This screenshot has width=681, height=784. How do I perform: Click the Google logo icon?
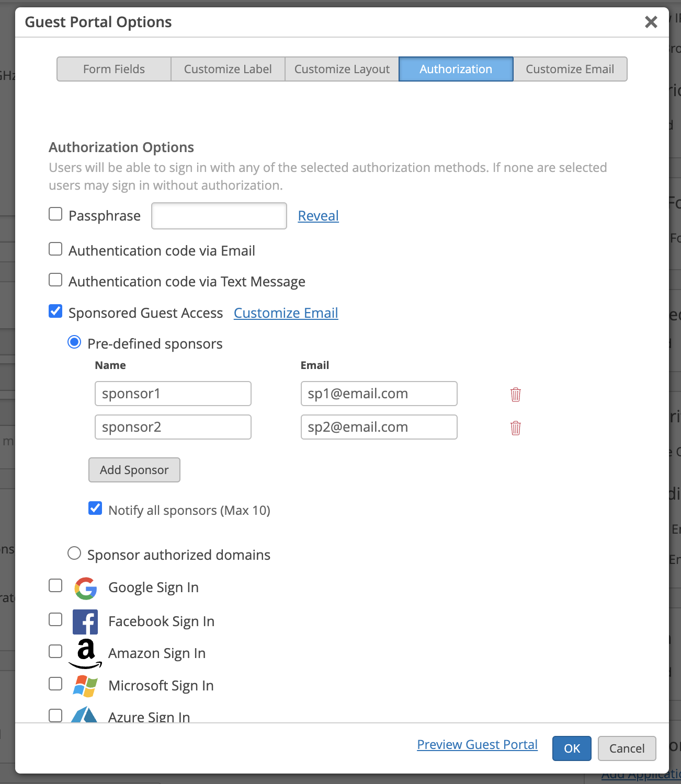click(x=86, y=588)
